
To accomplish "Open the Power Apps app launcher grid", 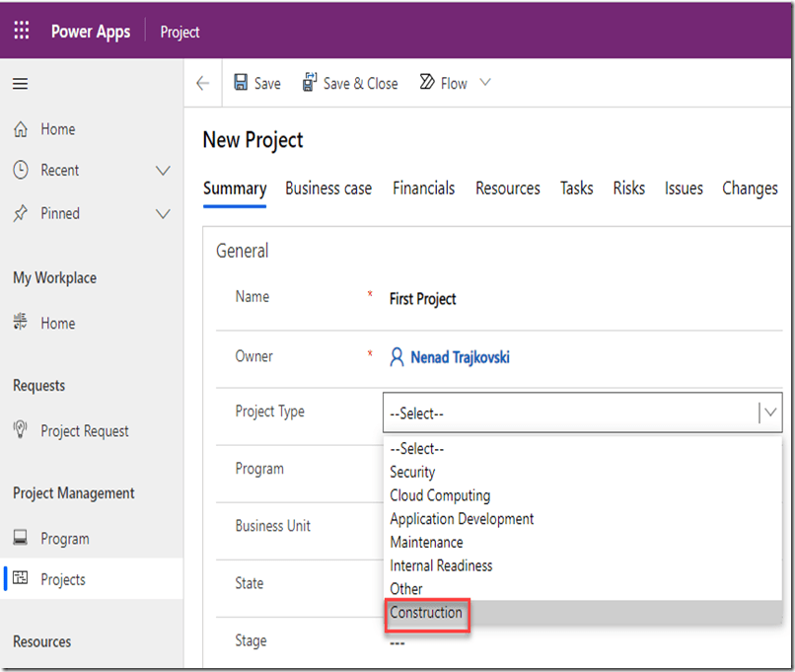I will click(22, 31).
